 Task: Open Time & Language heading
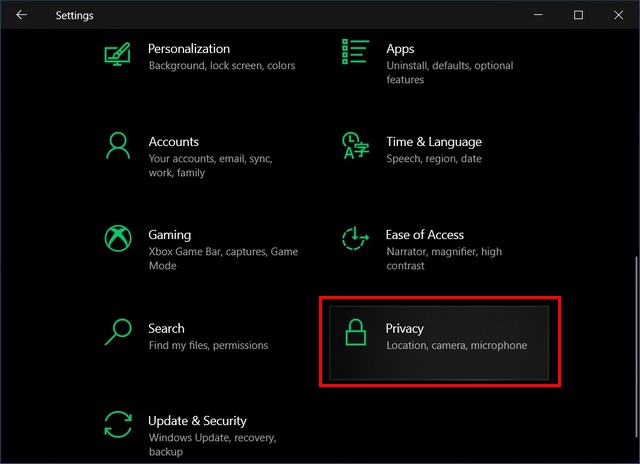[x=434, y=142]
